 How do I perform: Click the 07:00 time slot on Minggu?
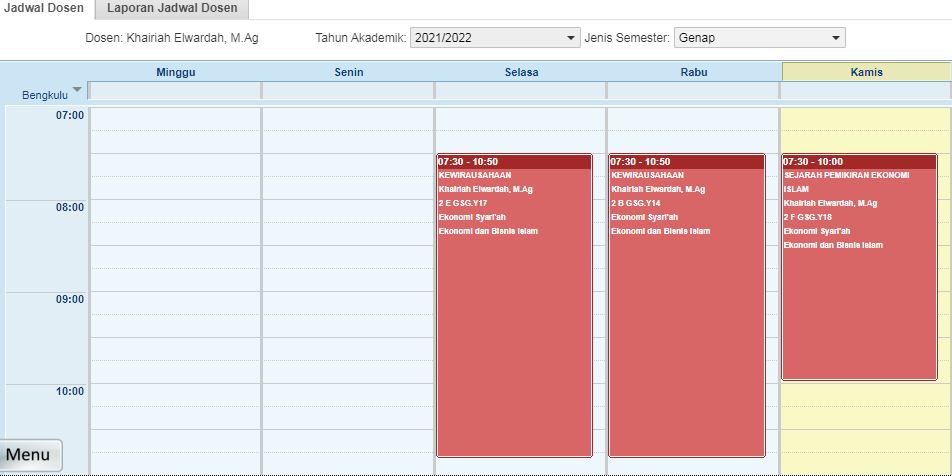175,119
